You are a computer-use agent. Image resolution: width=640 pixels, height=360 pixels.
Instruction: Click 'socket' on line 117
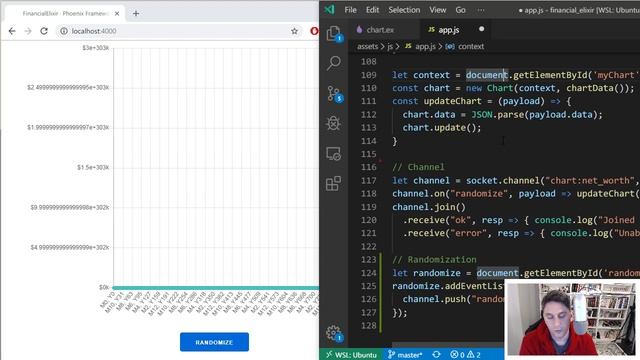(x=482, y=180)
